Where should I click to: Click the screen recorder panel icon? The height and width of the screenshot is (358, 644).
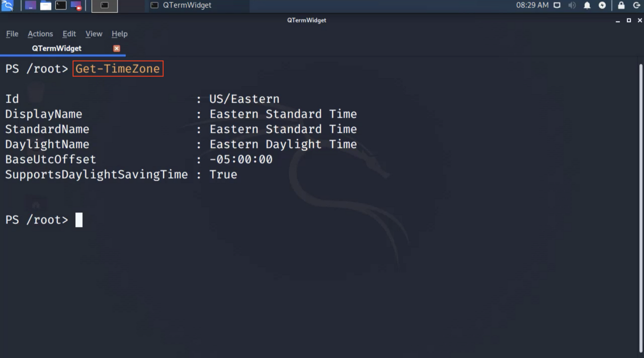76,5
